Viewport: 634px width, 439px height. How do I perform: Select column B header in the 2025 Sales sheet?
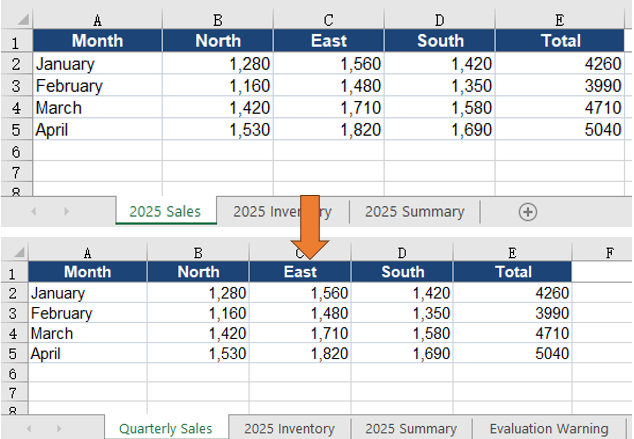point(218,20)
